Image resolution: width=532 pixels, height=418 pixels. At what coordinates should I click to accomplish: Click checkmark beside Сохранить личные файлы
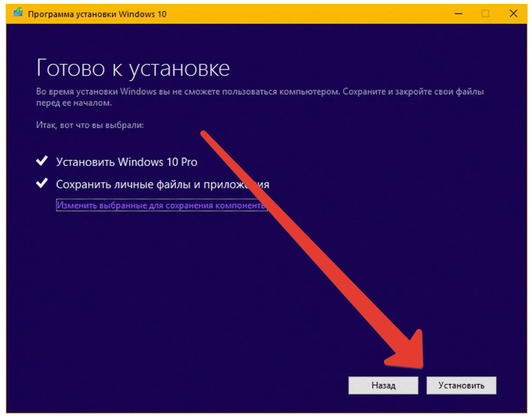point(42,183)
